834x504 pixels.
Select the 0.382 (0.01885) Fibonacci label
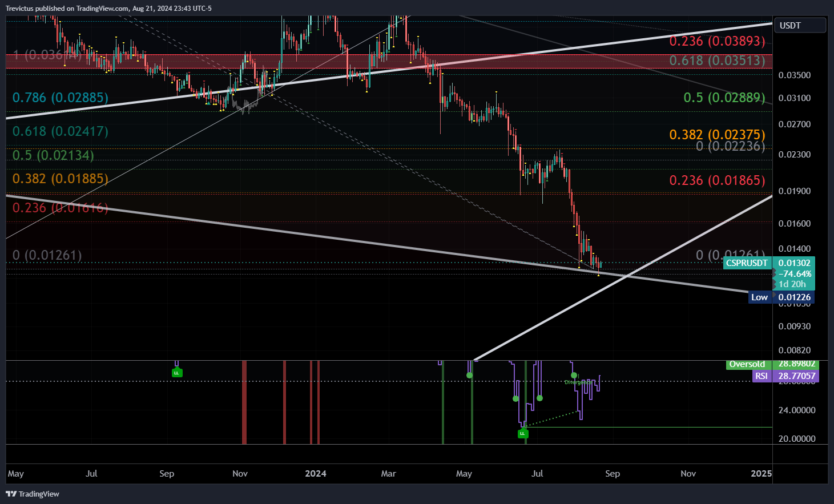61,179
